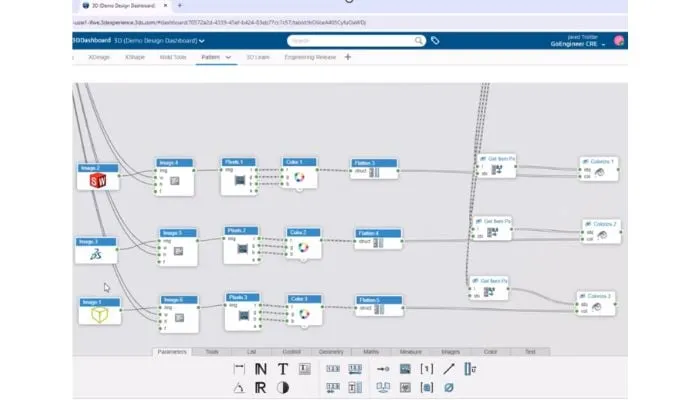Switch to the Engineering Release tab
The image size is (700, 400).
pos(310,58)
